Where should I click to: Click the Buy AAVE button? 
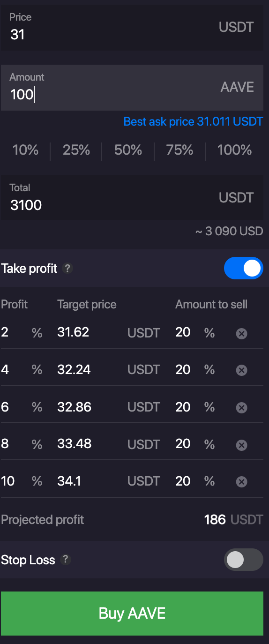[132, 614]
